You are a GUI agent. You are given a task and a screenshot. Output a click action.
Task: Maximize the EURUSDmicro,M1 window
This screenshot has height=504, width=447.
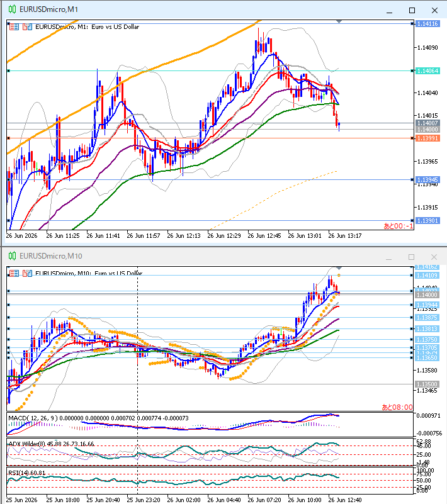point(412,10)
